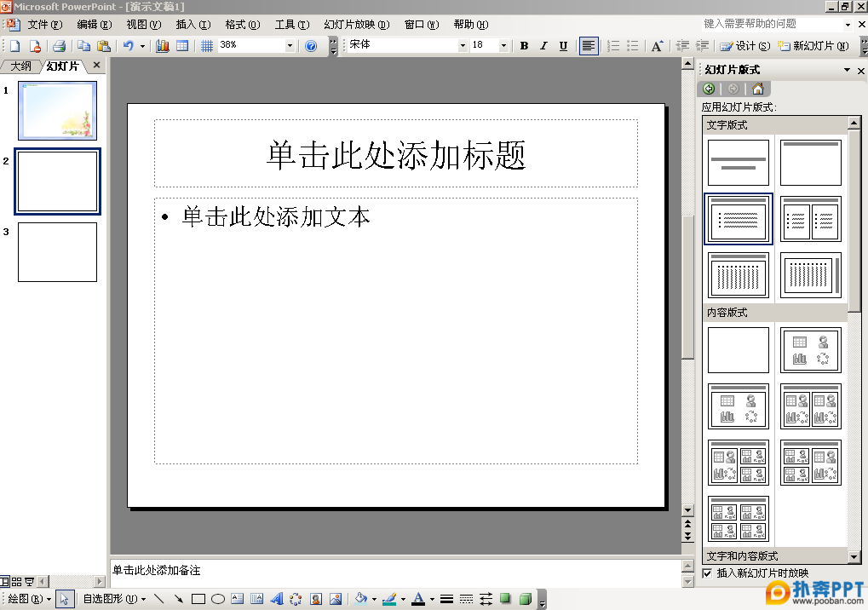Insert a diagram or organization chart
This screenshot has height=610, width=868.
tap(296, 598)
